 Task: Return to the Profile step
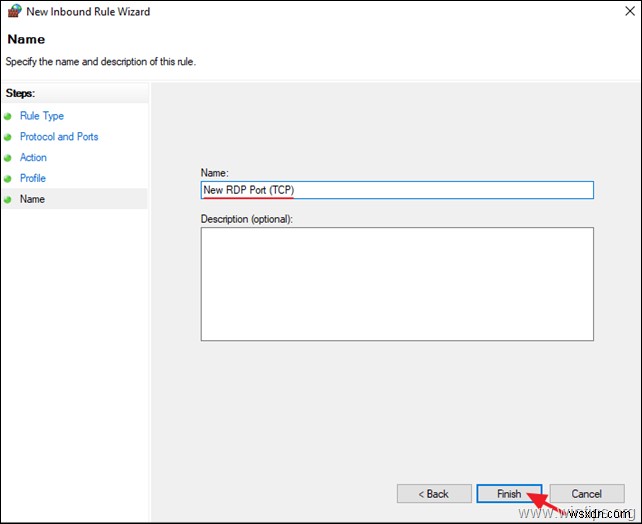tap(33, 178)
